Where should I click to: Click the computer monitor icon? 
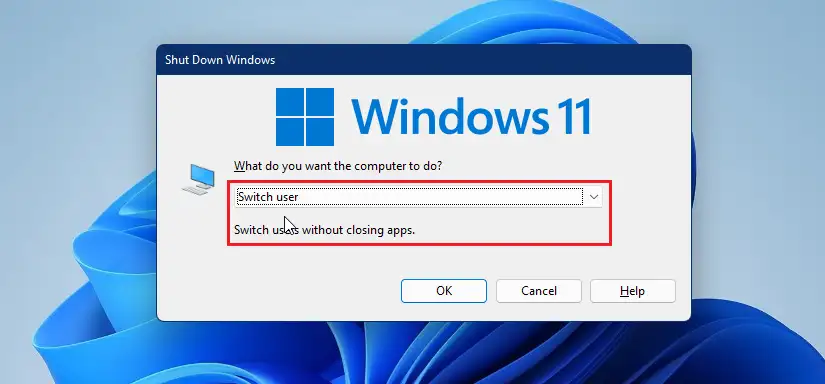[x=199, y=179]
